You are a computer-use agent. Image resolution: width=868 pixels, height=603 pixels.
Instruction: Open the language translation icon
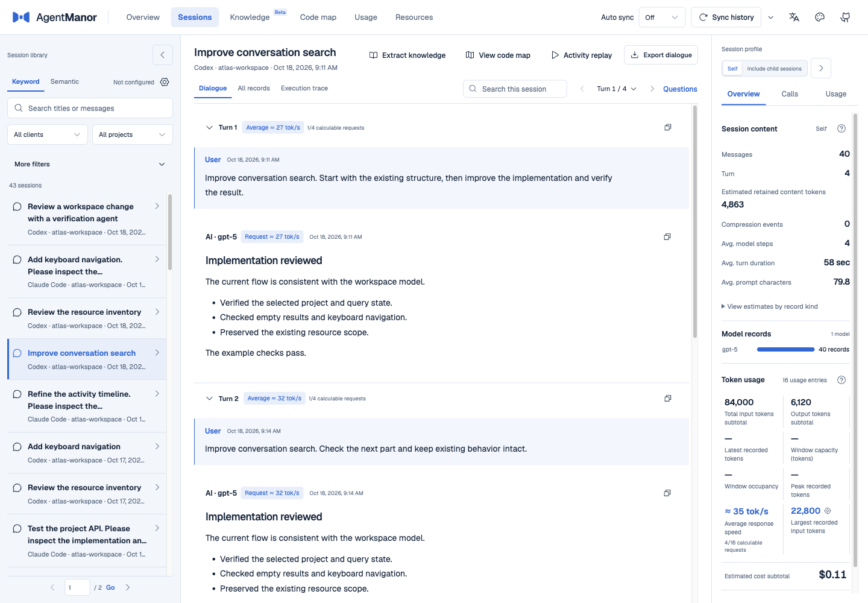[794, 17]
